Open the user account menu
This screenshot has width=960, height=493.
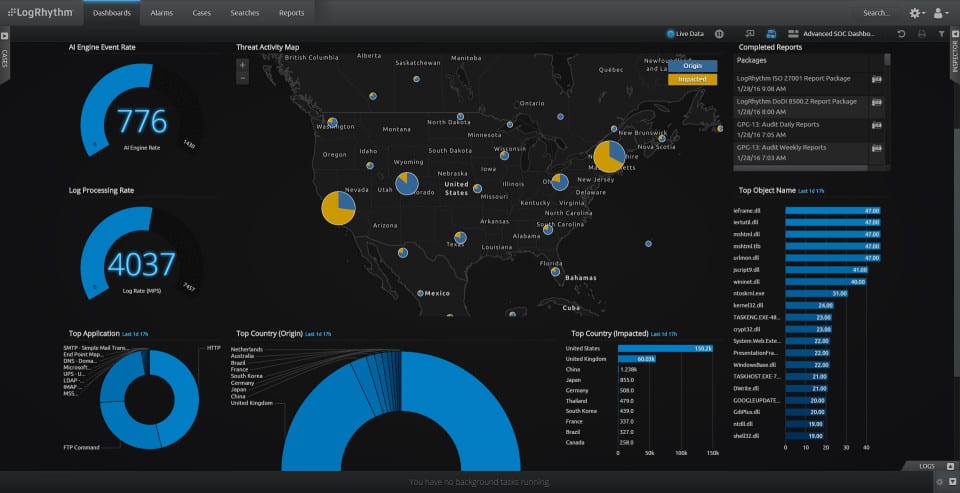click(x=940, y=13)
